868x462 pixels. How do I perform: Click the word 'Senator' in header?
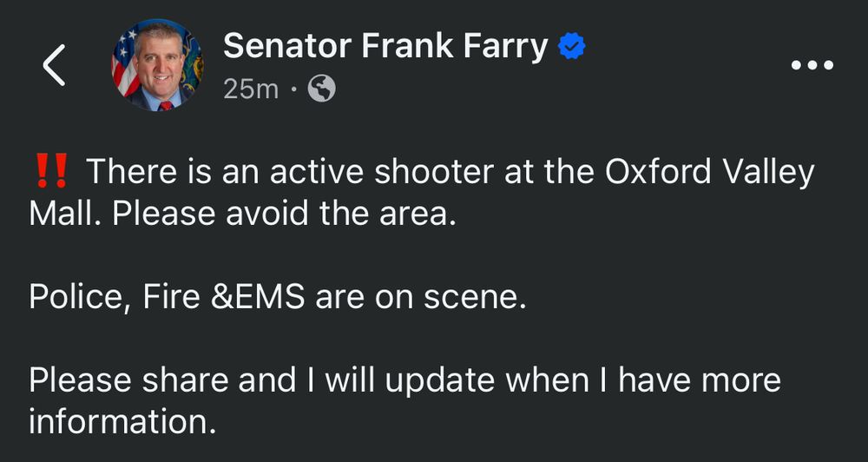(x=287, y=45)
